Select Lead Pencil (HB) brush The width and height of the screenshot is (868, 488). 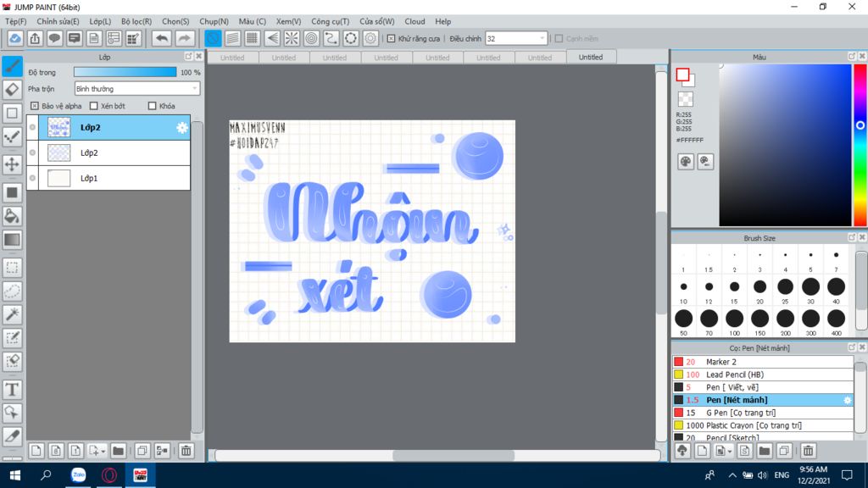tap(763, 374)
